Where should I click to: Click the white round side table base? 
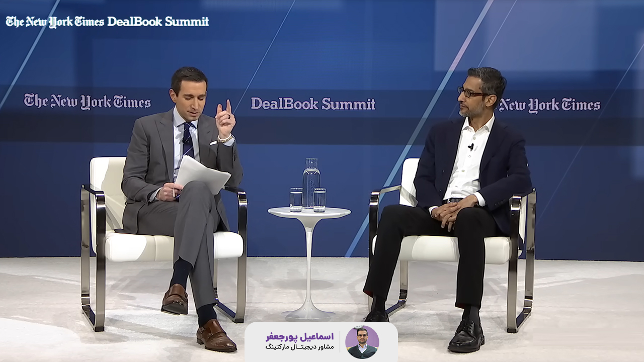308,314
